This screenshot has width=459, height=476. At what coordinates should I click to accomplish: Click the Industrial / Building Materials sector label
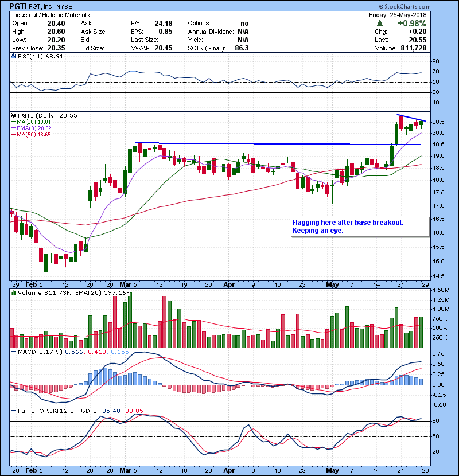click(50, 14)
